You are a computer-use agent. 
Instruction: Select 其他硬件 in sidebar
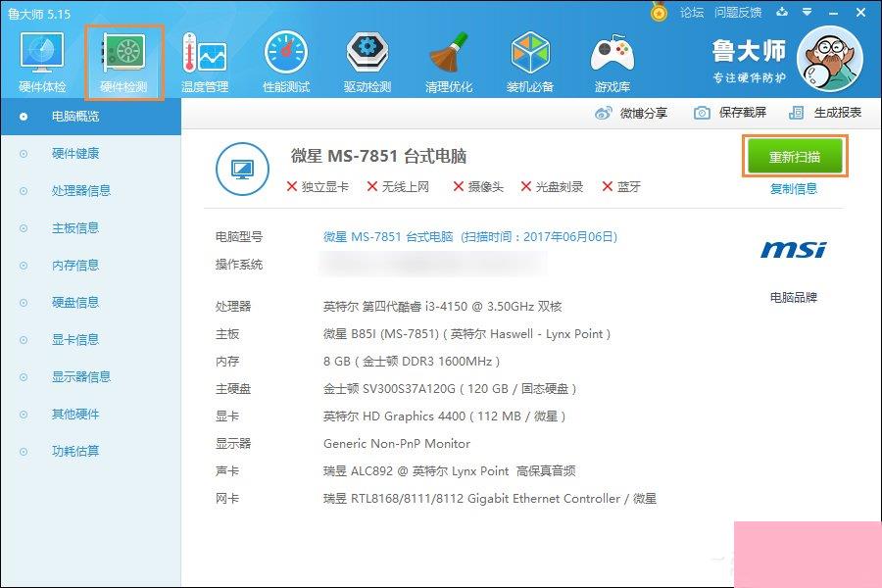tap(90, 415)
